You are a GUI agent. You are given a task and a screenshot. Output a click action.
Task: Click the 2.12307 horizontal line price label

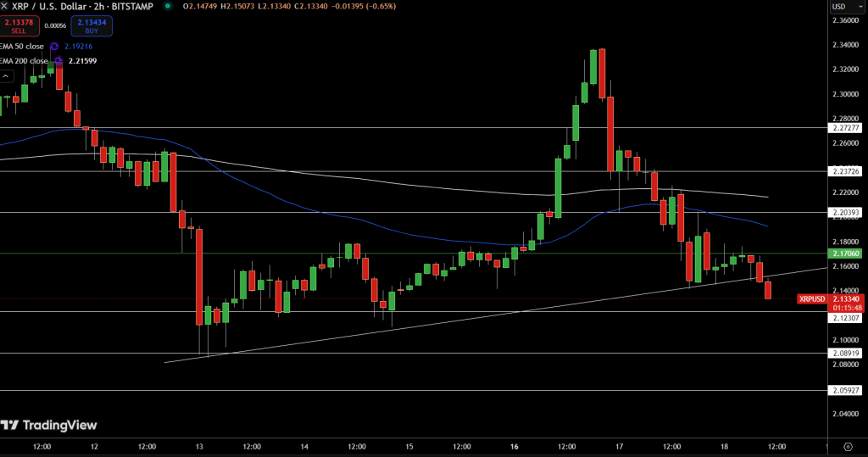845,318
